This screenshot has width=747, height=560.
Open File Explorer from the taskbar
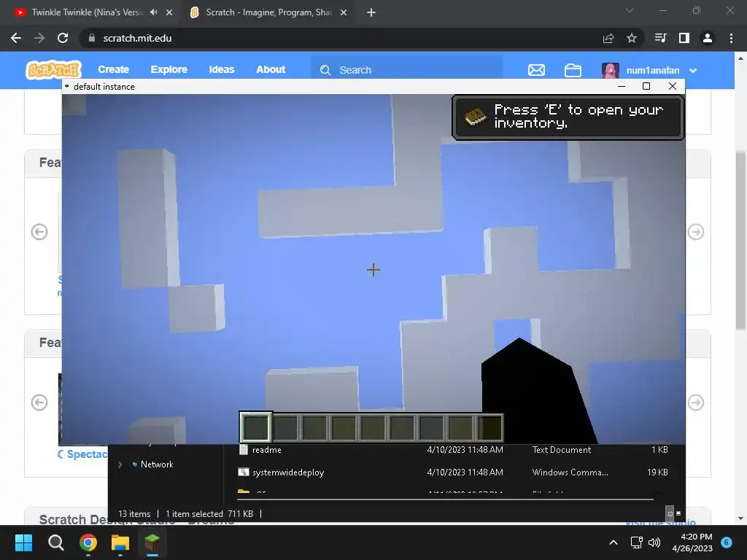click(x=120, y=542)
